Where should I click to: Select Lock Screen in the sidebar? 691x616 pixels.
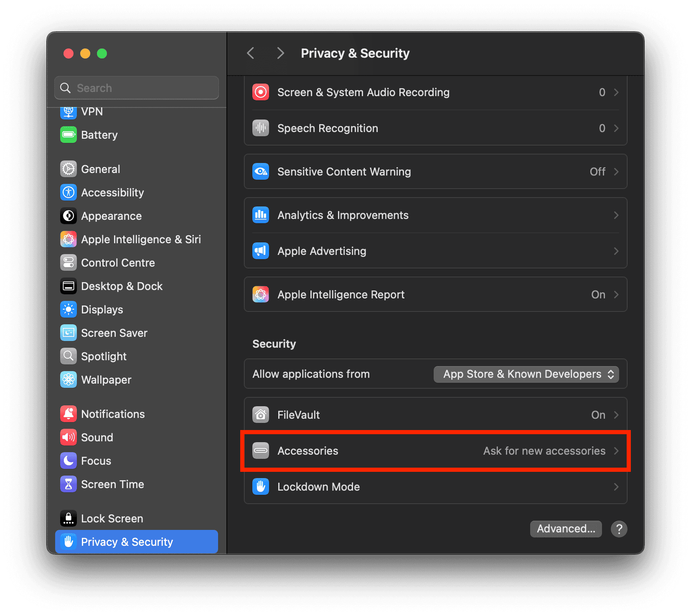(x=112, y=518)
